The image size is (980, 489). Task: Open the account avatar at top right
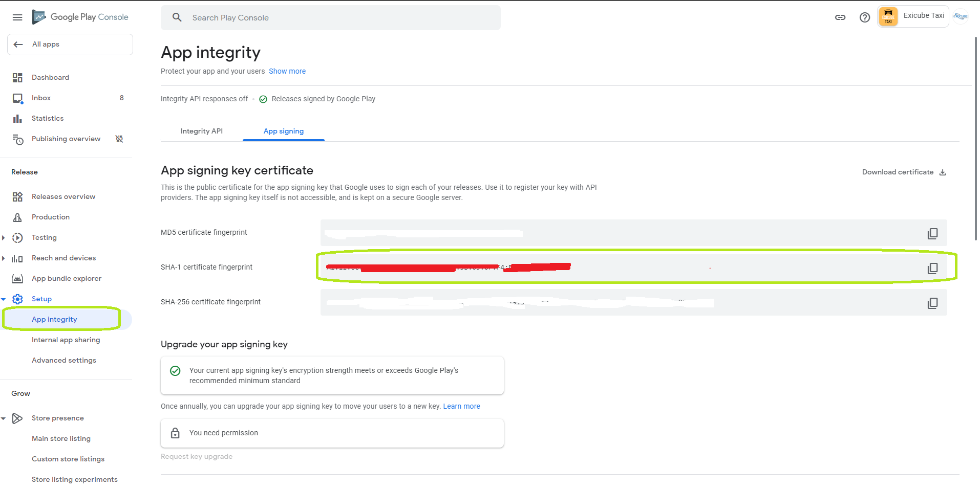961,16
